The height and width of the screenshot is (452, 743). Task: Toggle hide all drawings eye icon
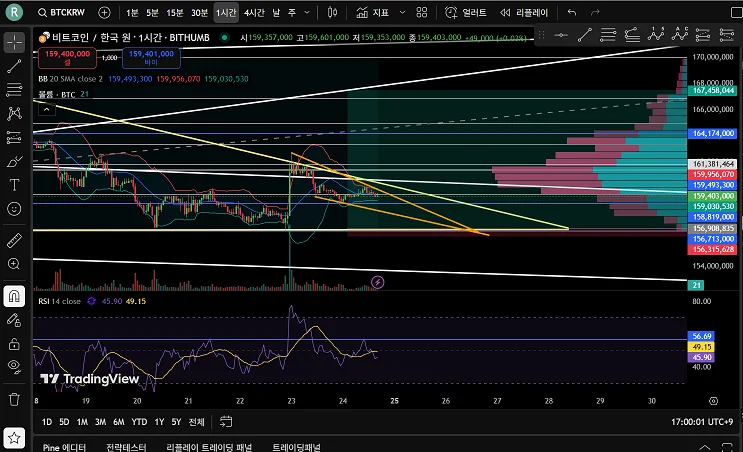click(14, 367)
